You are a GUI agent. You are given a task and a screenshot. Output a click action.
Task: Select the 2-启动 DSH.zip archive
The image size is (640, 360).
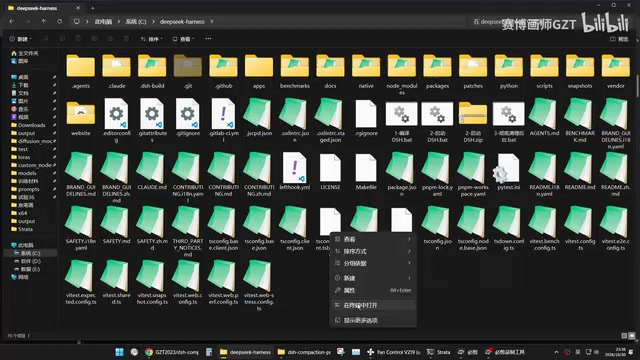pos(473,120)
